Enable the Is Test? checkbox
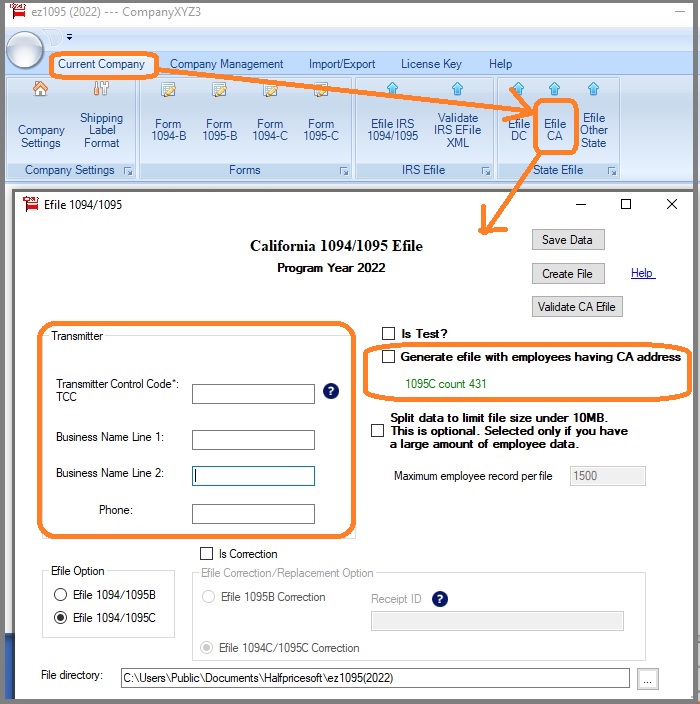The height and width of the screenshot is (704, 700). click(x=389, y=333)
